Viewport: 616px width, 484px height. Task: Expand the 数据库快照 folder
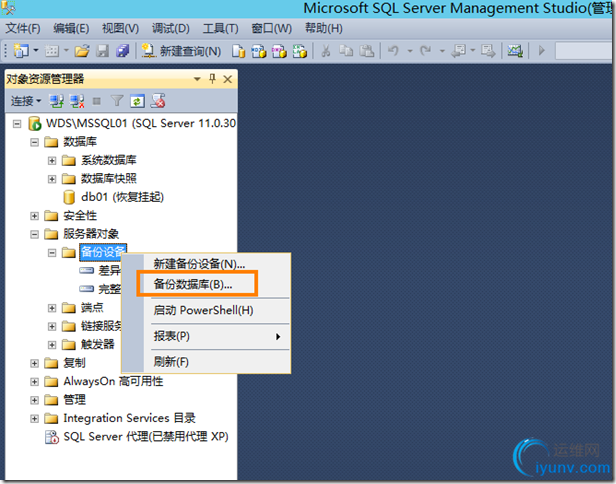coord(52,179)
